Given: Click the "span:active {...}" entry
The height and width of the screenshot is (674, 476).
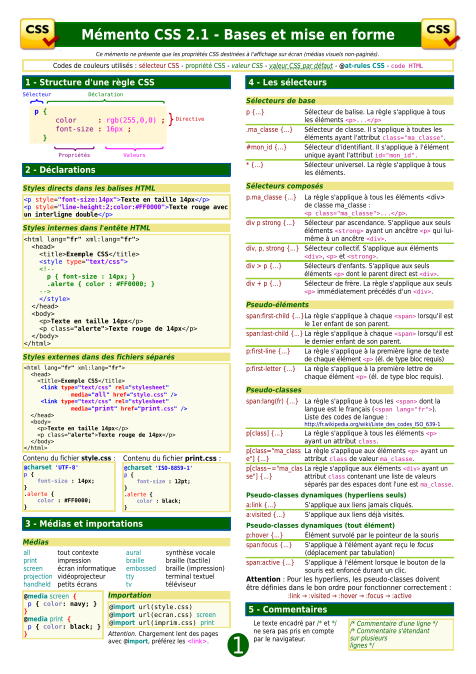Looking at the screenshot, I should 270,562.
